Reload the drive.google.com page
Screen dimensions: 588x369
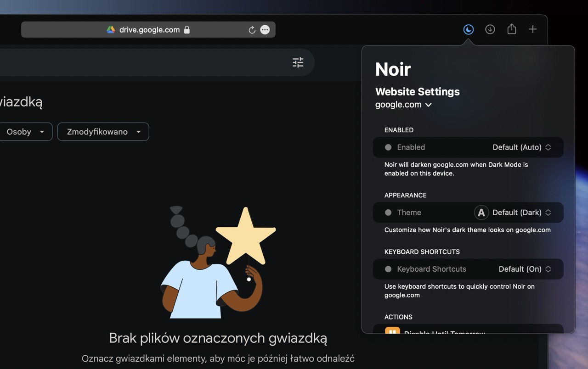[x=252, y=30]
